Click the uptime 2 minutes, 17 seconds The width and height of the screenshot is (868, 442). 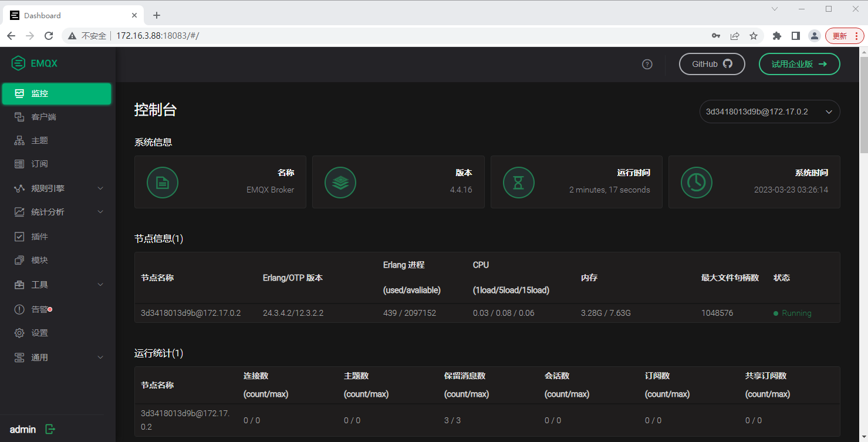pyautogui.click(x=610, y=190)
